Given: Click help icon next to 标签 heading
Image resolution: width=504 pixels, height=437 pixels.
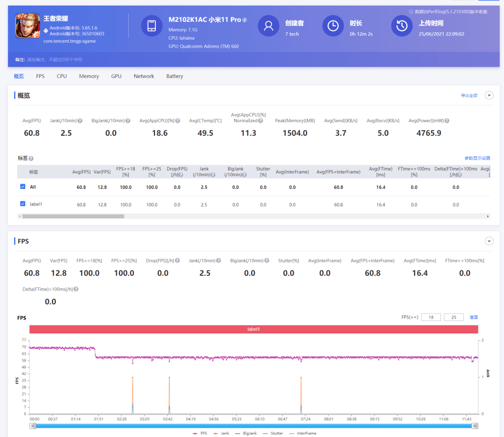Looking at the screenshot, I should [x=31, y=159].
